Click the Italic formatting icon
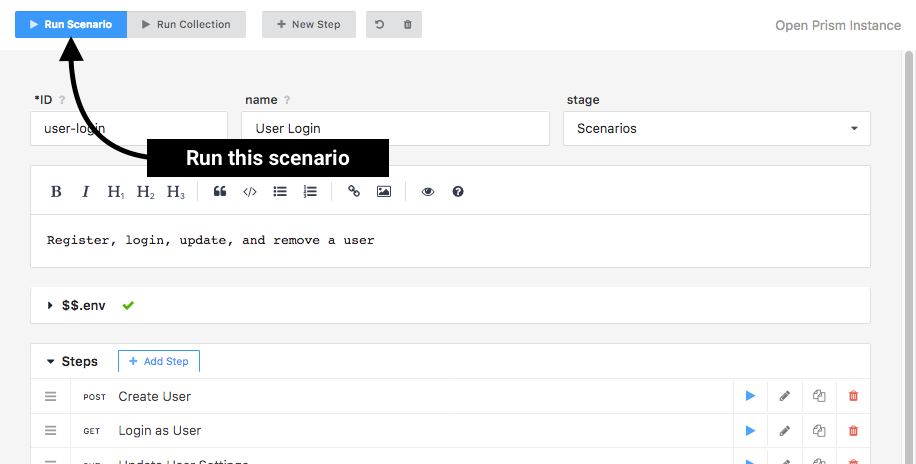 click(86, 192)
